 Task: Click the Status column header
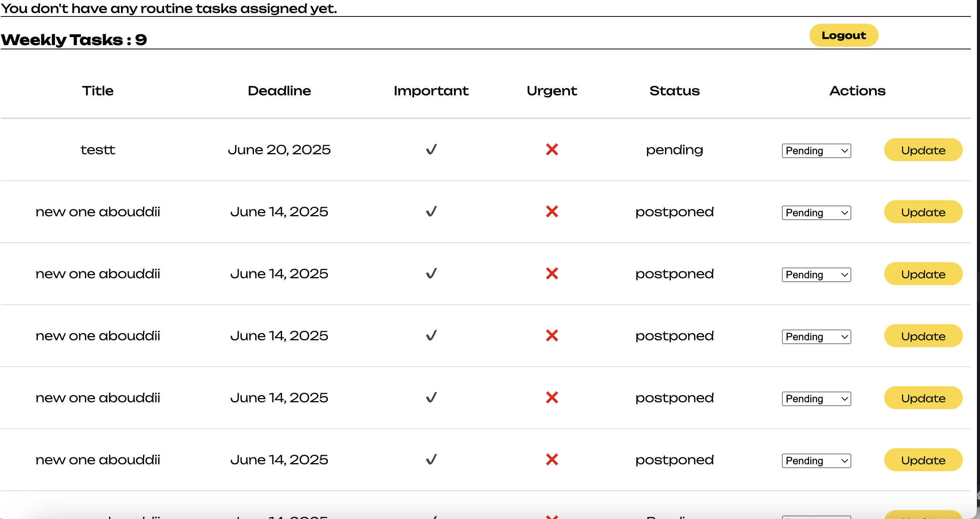(x=674, y=91)
